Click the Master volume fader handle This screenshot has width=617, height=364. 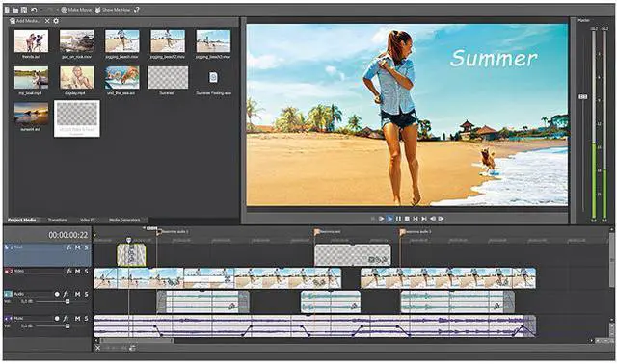(582, 96)
